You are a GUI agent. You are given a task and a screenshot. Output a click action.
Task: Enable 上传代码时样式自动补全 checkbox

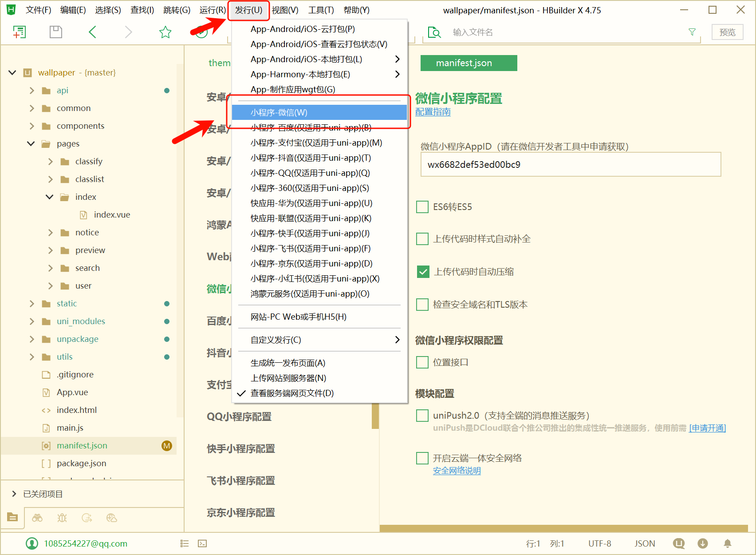(422, 239)
